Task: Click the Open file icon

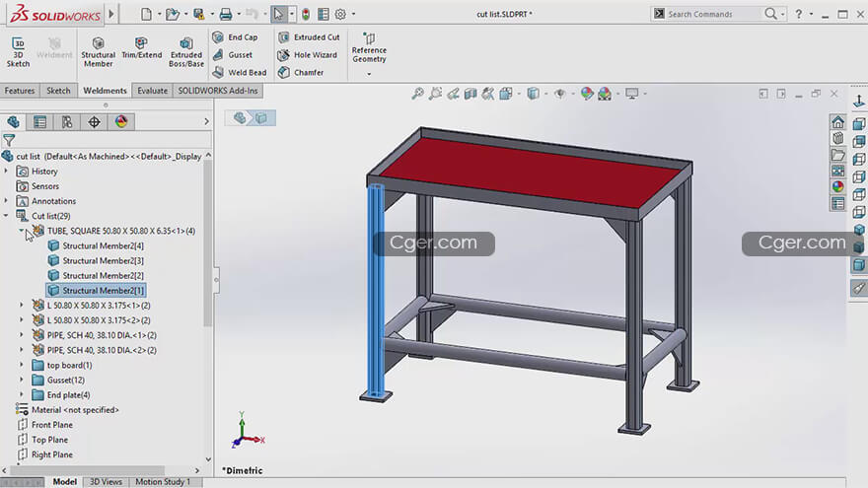Action: [173, 14]
